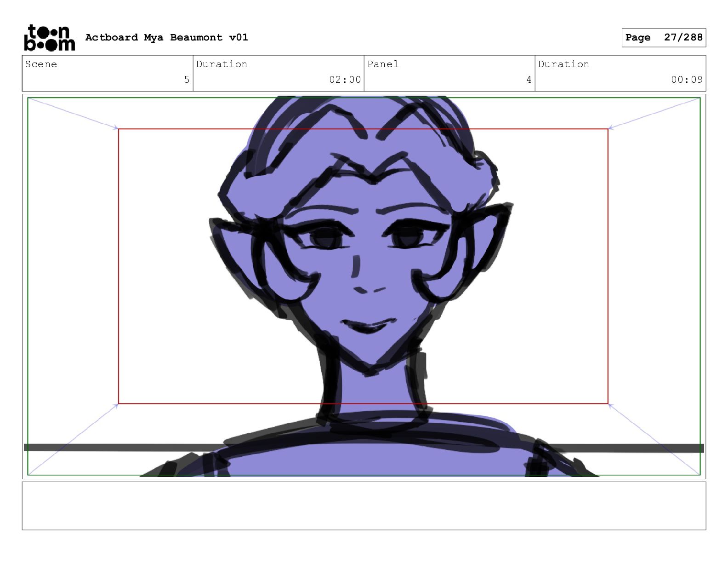Click the Toon Boom logo
This screenshot has width=728, height=563.
point(49,38)
